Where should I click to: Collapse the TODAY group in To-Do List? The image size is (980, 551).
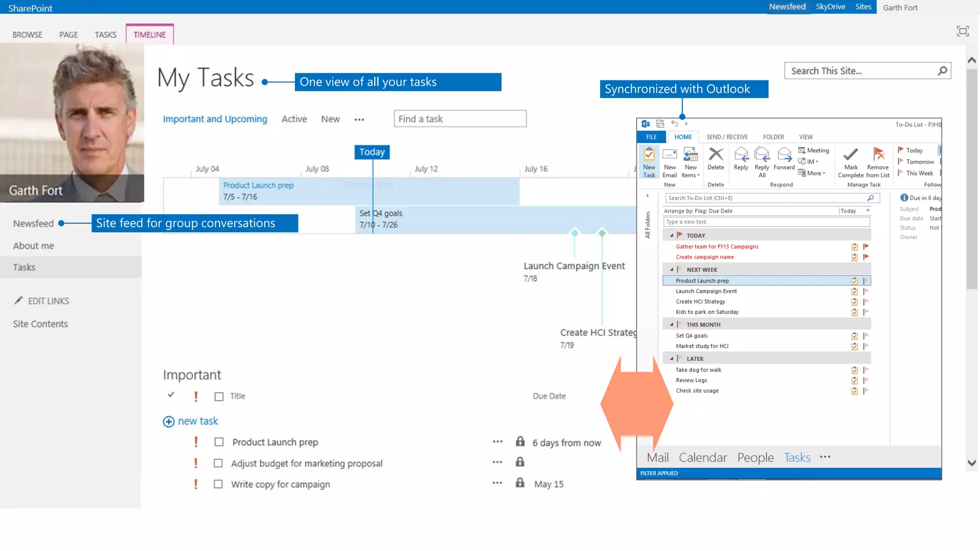pos(672,235)
